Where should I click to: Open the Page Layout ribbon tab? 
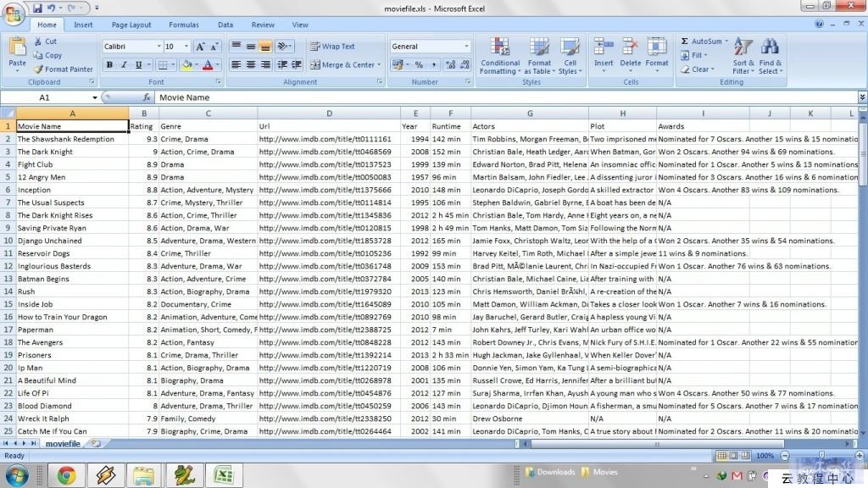click(131, 25)
